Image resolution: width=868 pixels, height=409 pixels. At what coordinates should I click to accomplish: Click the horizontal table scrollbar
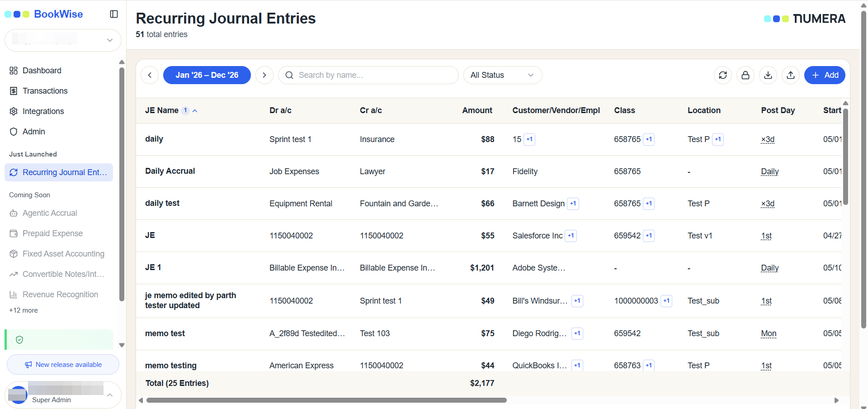326,400
